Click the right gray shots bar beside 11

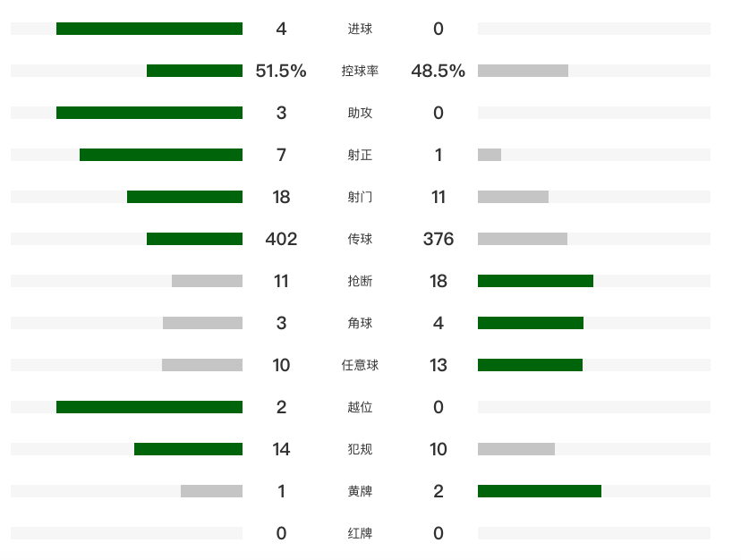513,197
